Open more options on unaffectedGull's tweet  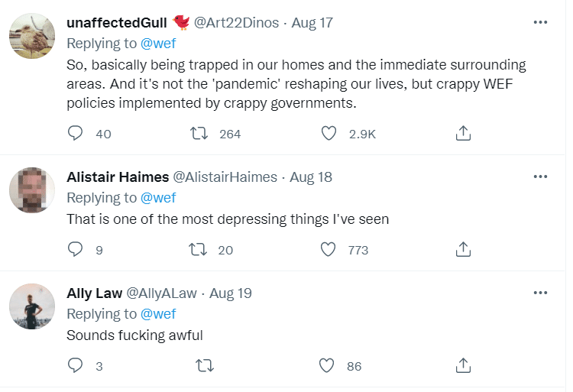pyautogui.click(x=540, y=22)
